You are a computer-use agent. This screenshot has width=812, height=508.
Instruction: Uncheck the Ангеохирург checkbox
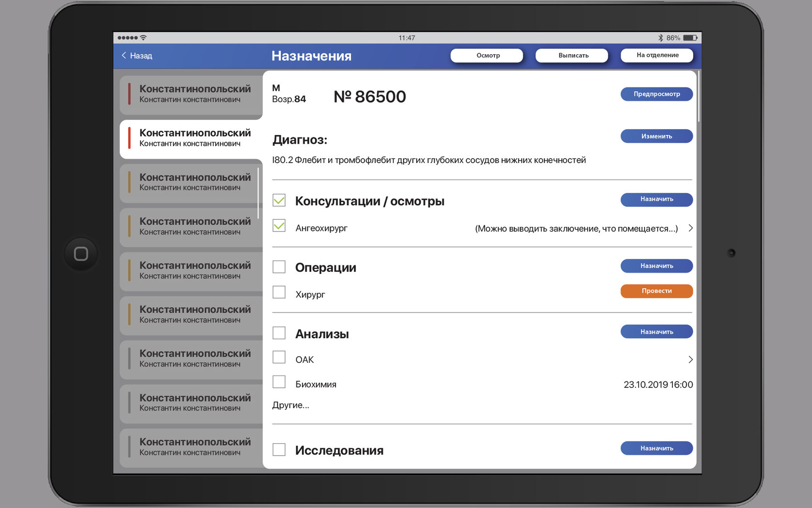[279, 225]
